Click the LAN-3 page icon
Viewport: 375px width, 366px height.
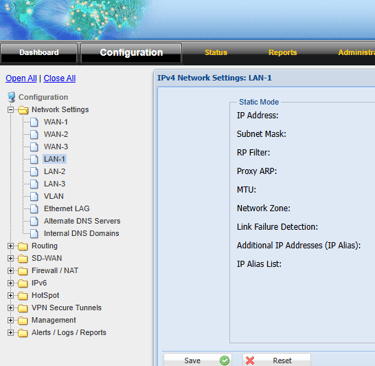pos(34,184)
